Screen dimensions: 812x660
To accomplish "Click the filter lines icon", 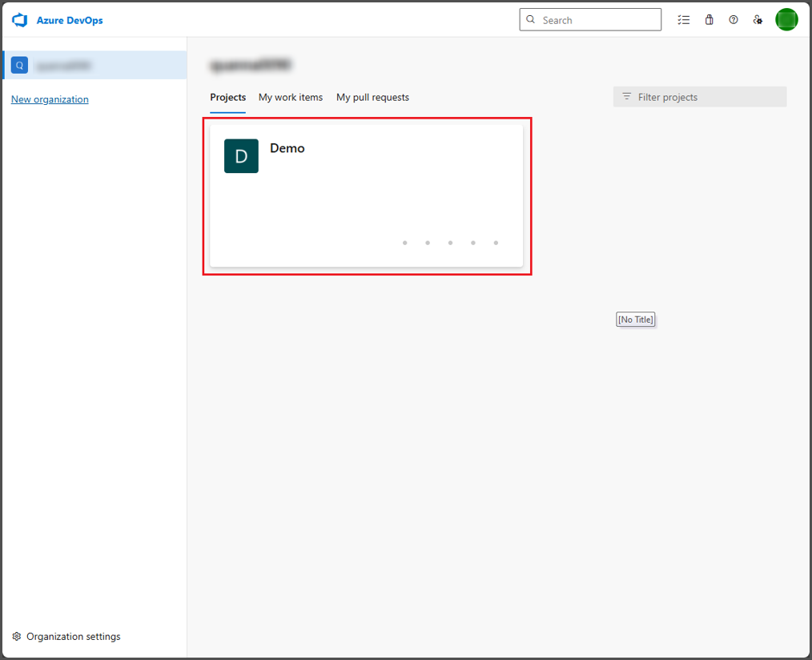I will point(626,96).
